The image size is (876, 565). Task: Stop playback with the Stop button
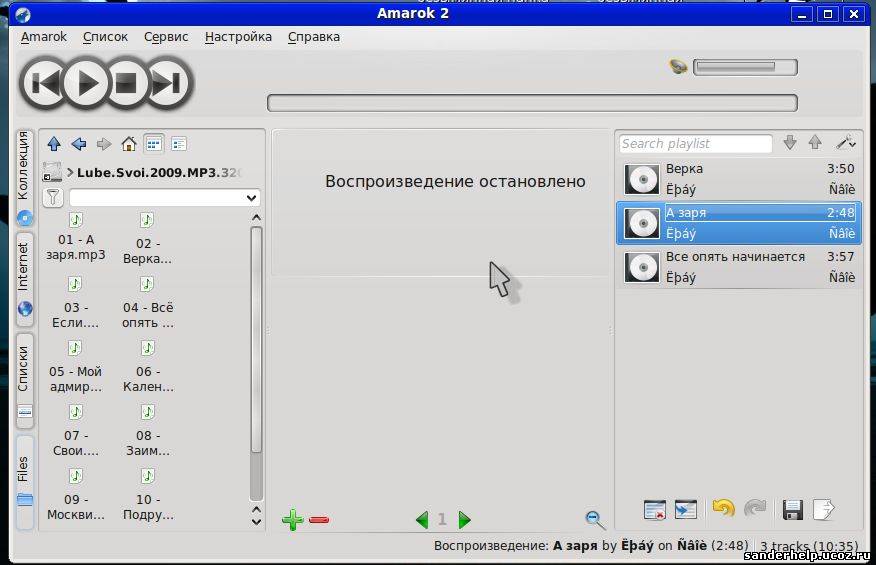pyautogui.click(x=126, y=83)
